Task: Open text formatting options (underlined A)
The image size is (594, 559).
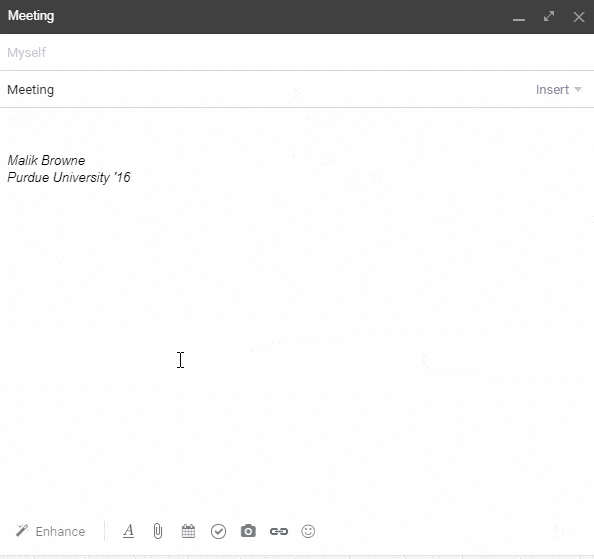Action: pos(128,531)
